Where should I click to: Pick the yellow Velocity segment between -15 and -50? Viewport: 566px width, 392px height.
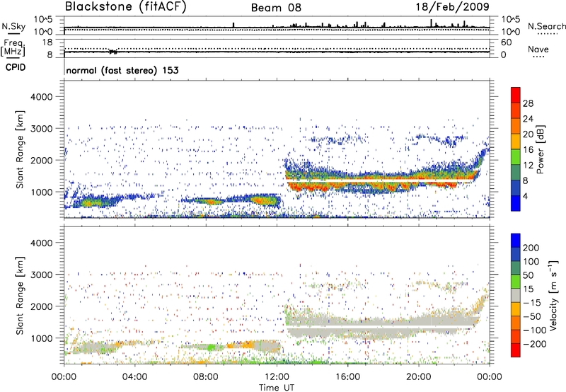(516, 309)
